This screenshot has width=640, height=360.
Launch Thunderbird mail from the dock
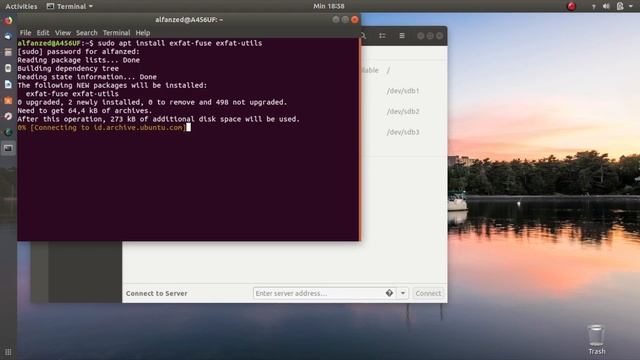click(x=8, y=36)
